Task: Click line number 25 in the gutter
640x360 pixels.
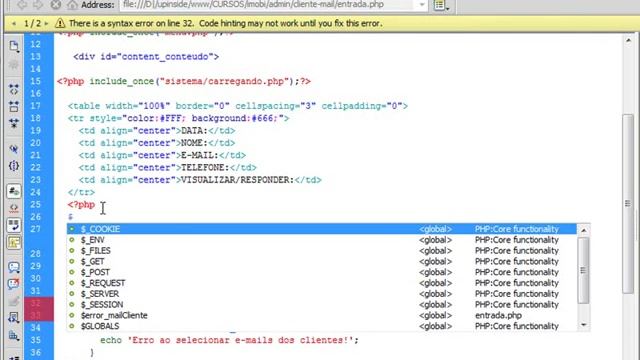Action: [x=36, y=204]
